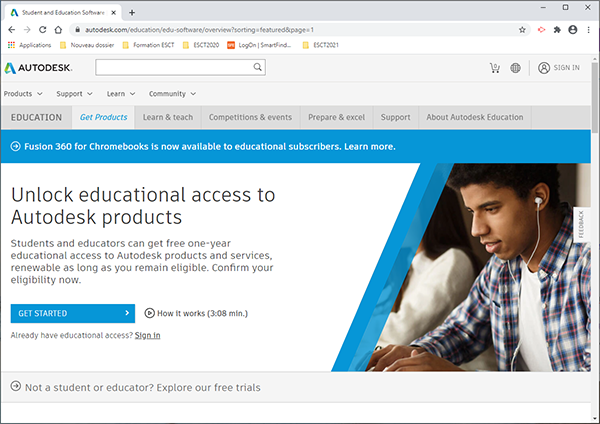Screen dimensions: 600x424
Task: Close the Student and Education Software tab
Action: (x=114, y=13)
